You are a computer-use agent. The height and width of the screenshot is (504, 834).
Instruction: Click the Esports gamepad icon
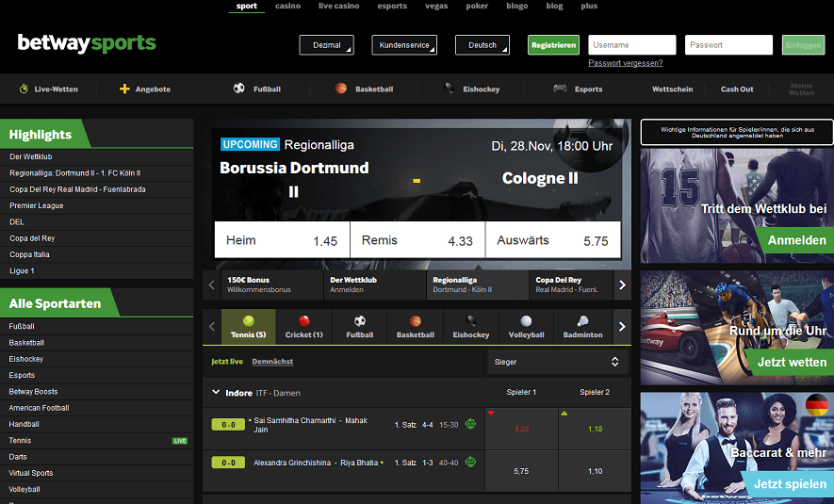point(560,89)
